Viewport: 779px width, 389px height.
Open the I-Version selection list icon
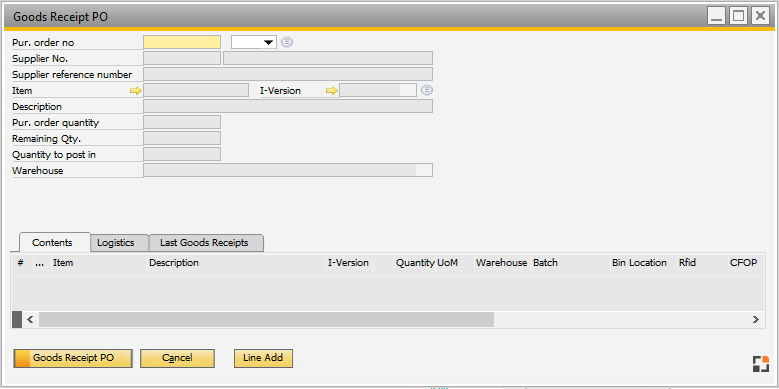[427, 90]
